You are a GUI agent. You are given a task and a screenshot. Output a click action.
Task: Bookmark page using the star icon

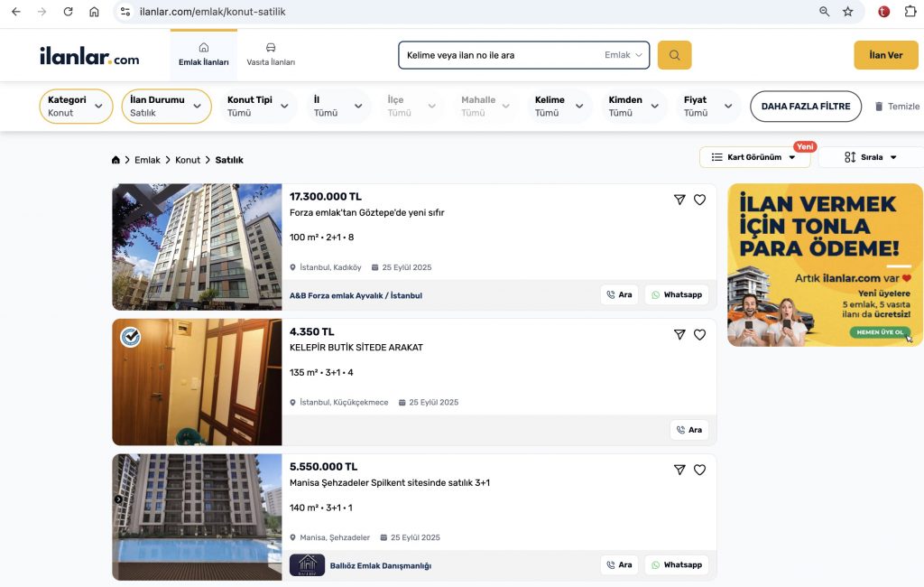[x=848, y=12]
